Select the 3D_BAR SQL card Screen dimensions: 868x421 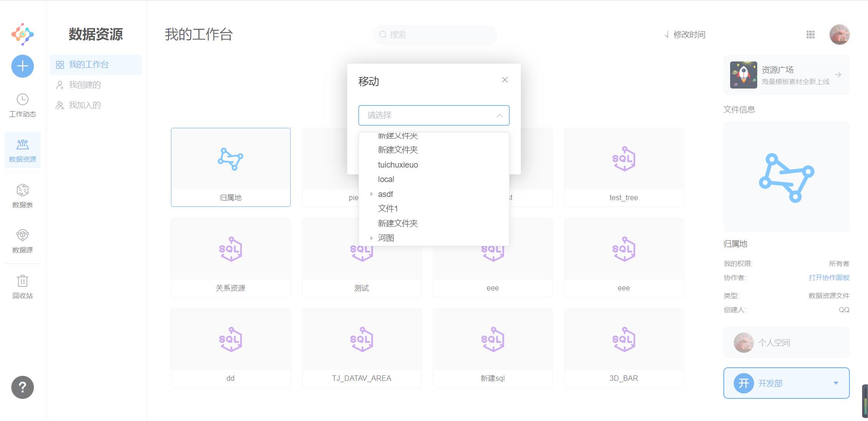pos(624,348)
